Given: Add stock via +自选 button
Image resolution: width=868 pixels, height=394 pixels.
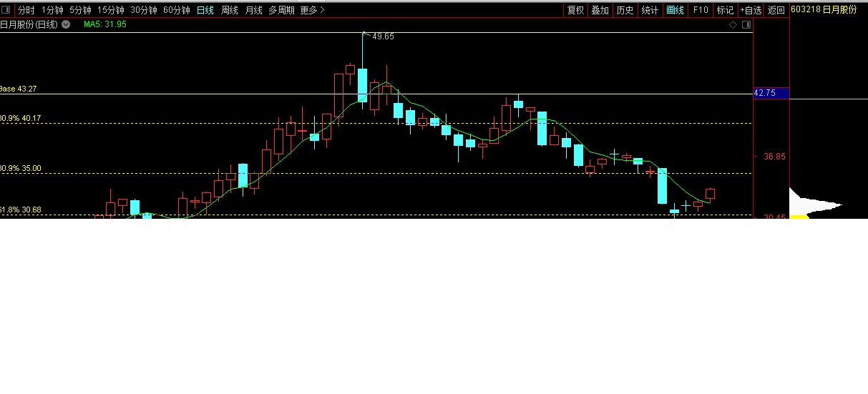Looking at the screenshot, I should (751, 10).
